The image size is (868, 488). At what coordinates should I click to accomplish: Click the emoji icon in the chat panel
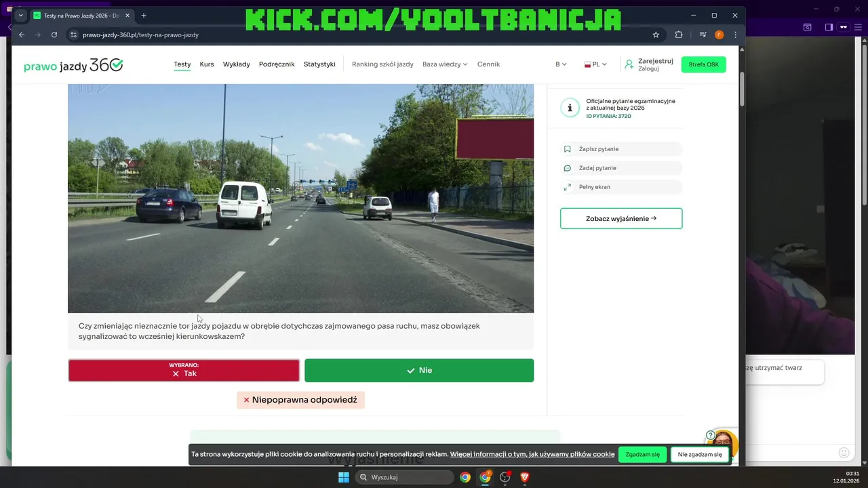coord(844,452)
